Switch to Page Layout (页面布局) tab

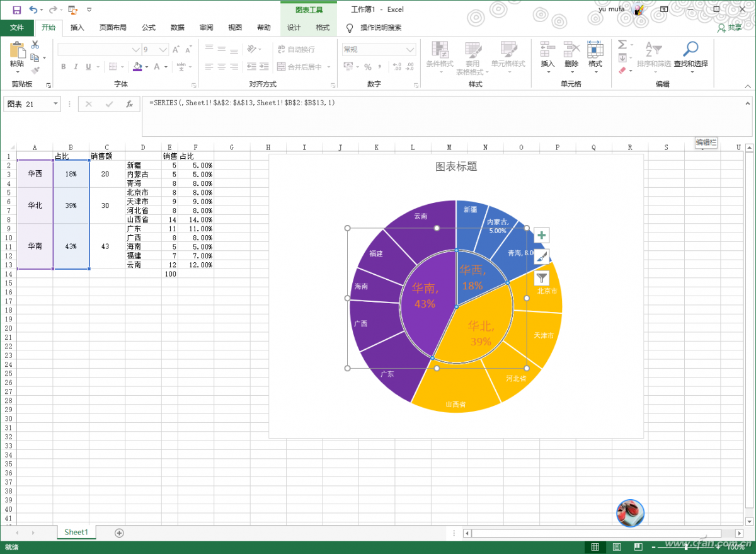[113, 28]
